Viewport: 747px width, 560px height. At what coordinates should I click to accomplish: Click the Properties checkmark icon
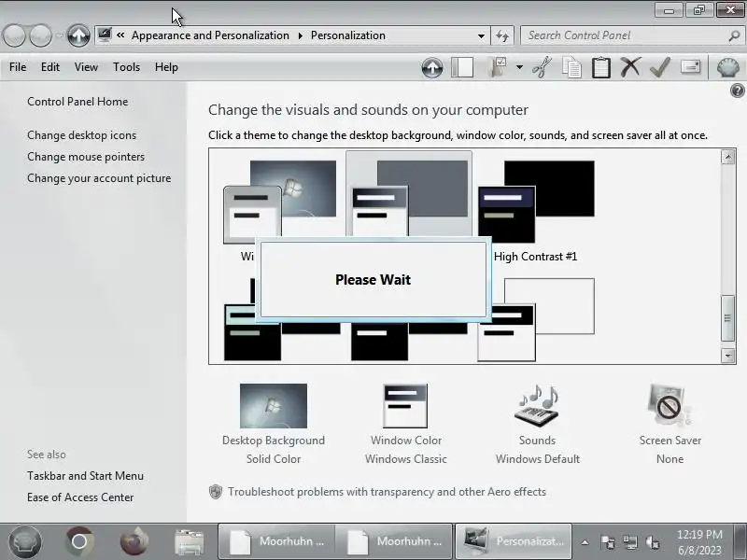coord(660,67)
